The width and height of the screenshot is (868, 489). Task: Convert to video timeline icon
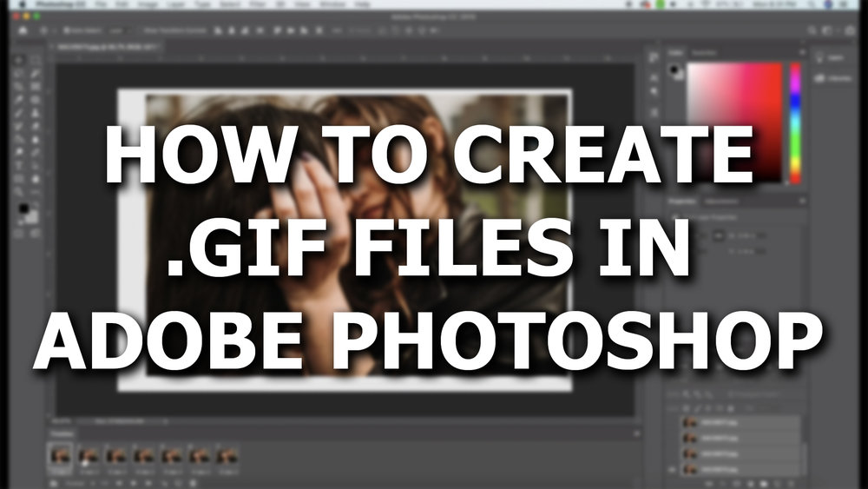[54, 484]
